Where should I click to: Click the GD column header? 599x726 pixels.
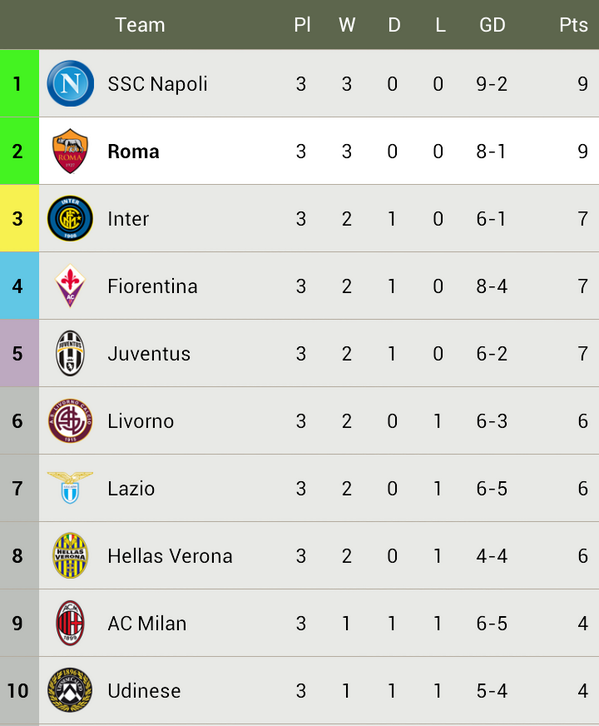pos(492,25)
